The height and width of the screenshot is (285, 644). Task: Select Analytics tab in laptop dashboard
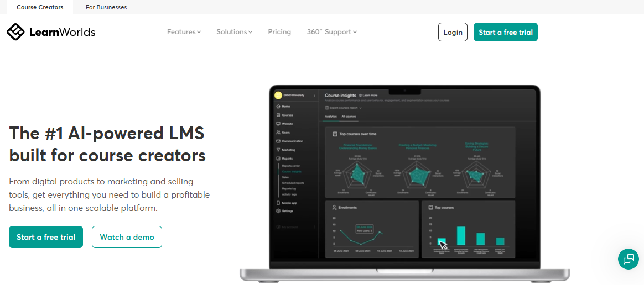pos(331,117)
